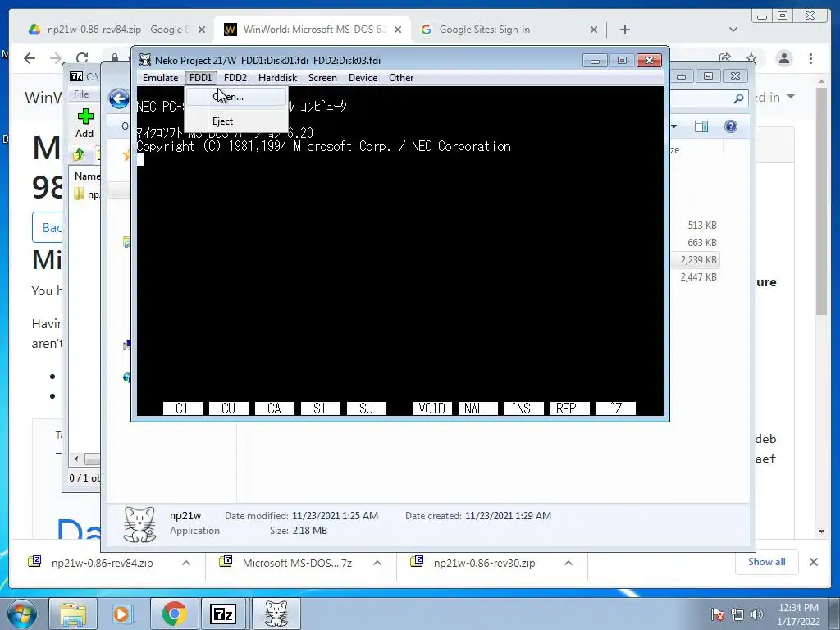The width and height of the screenshot is (840, 630).
Task: Open the Emulate menu in Neko Project
Action: [160, 78]
